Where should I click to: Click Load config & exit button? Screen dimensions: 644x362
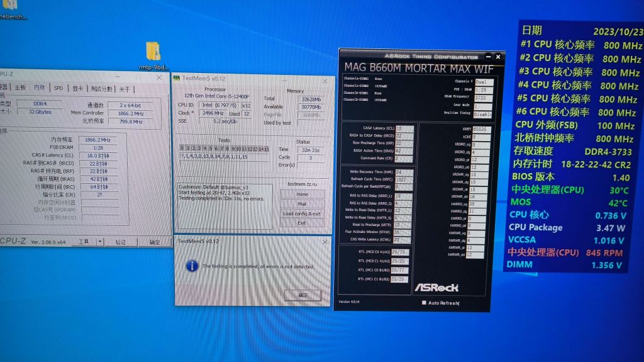[x=302, y=213]
